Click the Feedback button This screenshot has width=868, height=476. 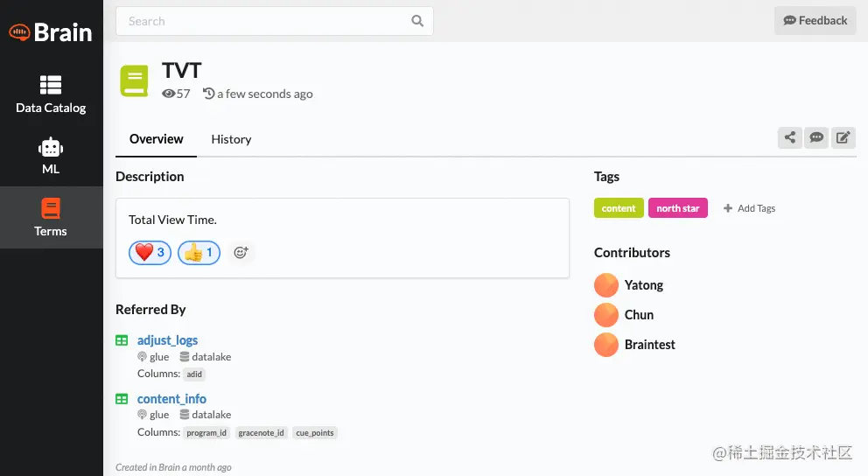click(x=815, y=20)
